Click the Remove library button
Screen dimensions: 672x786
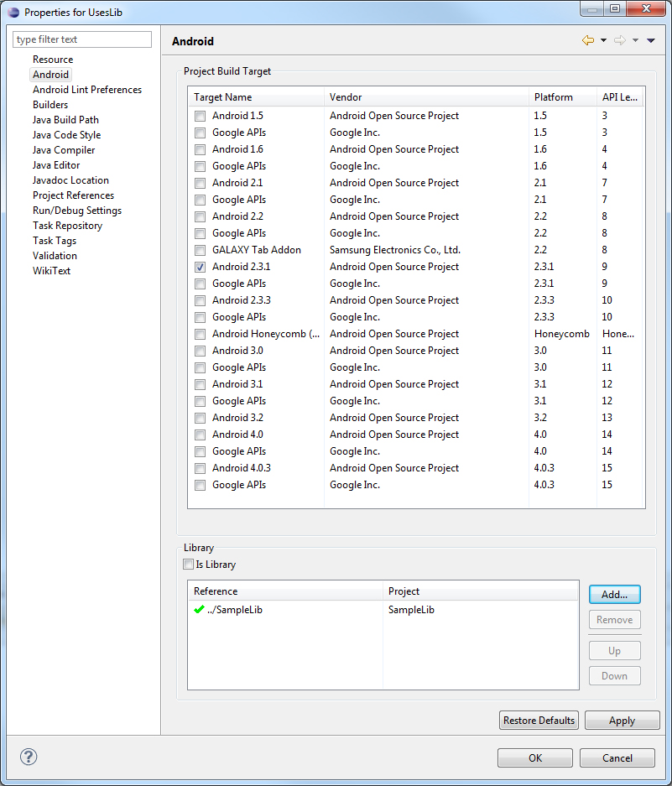(614, 620)
